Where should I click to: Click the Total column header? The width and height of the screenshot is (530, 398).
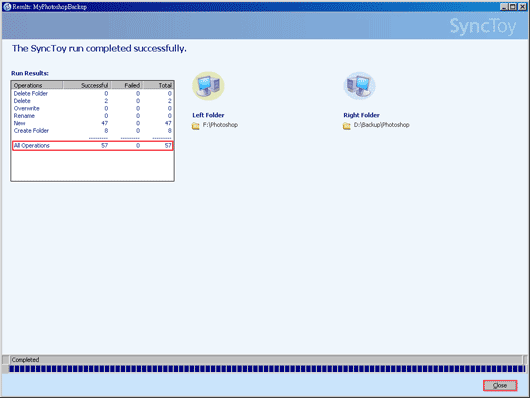158,85
